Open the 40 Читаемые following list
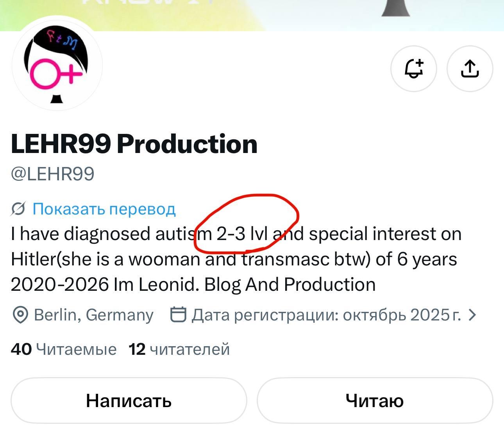This screenshot has height=443, width=504. [x=64, y=349]
